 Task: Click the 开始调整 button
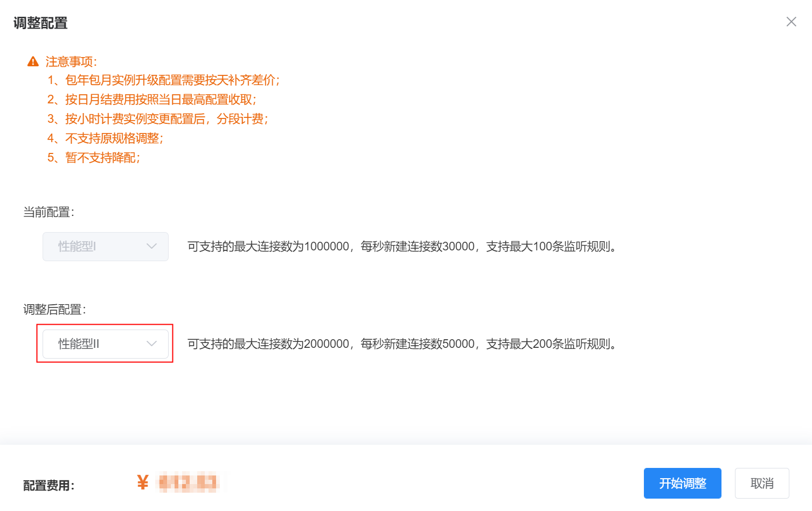pos(682,483)
